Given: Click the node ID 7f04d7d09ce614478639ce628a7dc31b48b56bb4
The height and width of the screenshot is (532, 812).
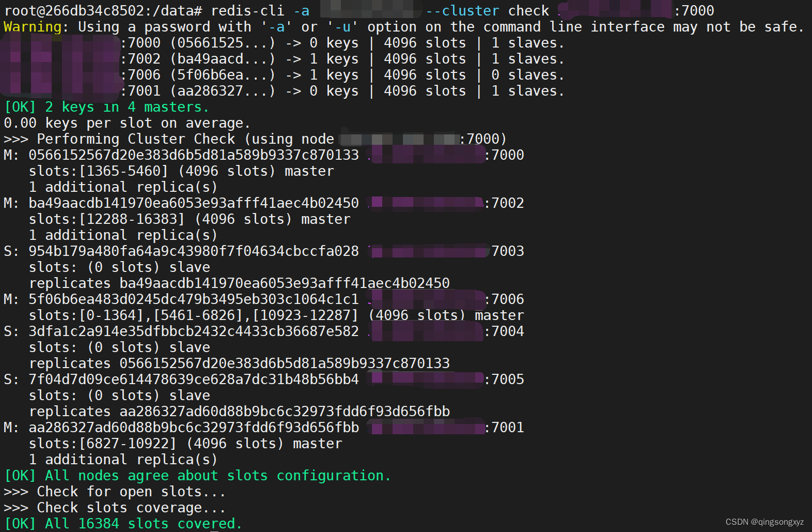Looking at the screenshot, I should [194, 379].
